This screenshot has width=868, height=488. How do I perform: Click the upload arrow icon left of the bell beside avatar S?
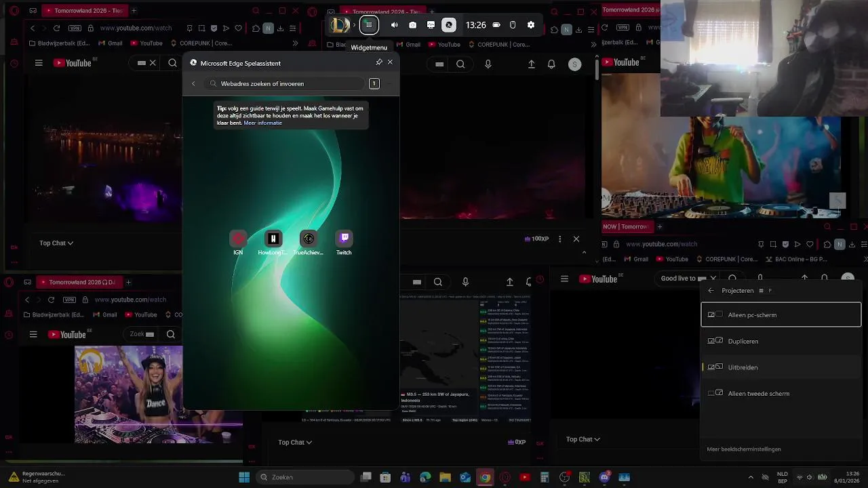coord(532,64)
